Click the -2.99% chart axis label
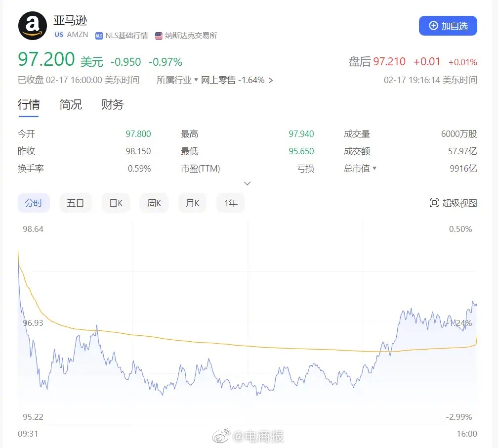498x448 pixels. click(x=459, y=417)
